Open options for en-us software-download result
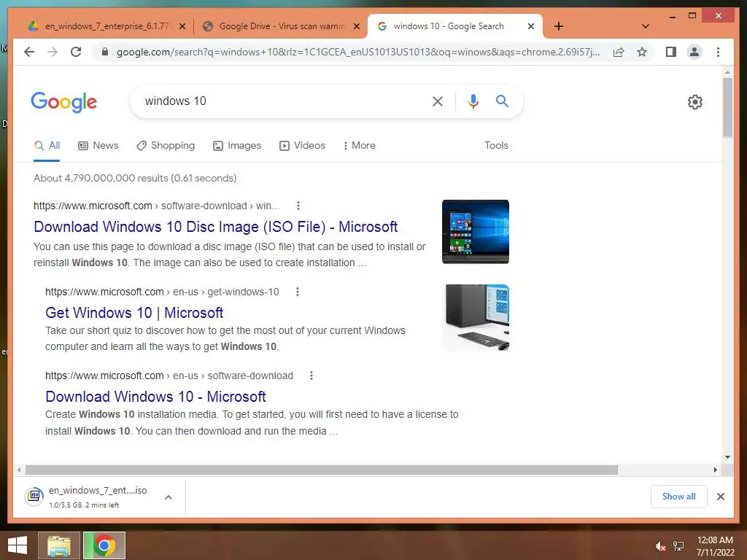 click(311, 376)
